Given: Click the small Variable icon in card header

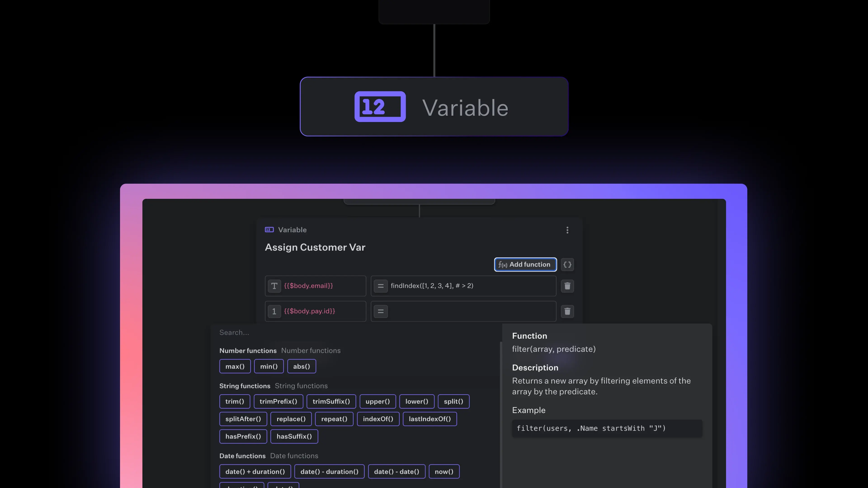Looking at the screenshot, I should [x=269, y=230].
